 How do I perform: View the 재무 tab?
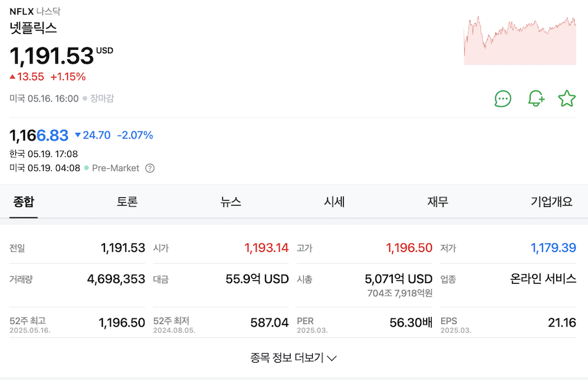(438, 201)
